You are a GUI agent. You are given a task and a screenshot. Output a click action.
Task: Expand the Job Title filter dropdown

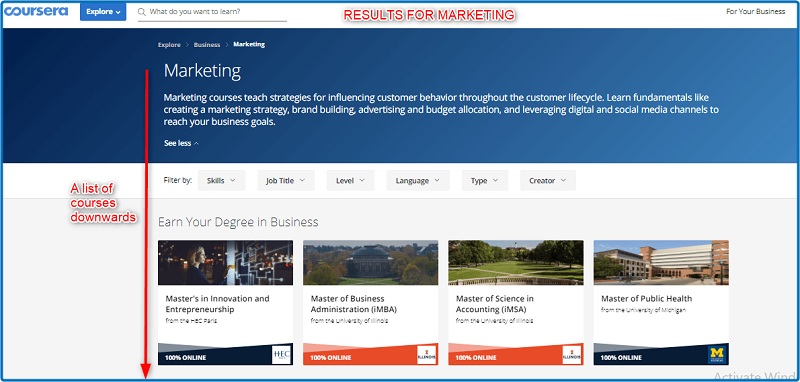286,181
